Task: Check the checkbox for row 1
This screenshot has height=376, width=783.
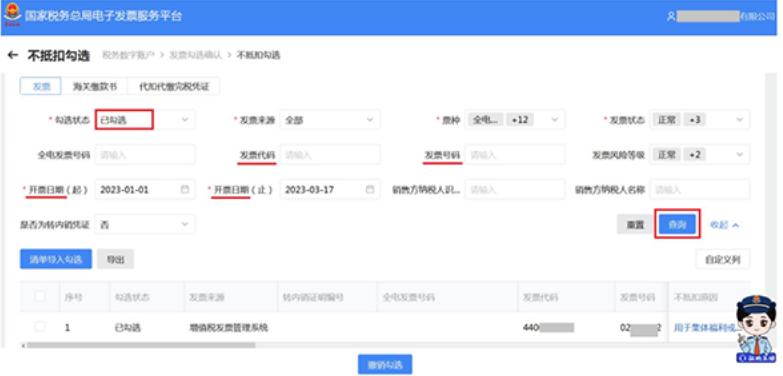Action: [x=39, y=327]
